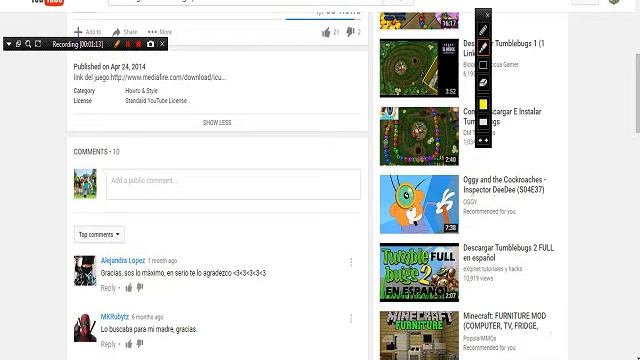The height and width of the screenshot is (360, 640).
Task: Open the Share option under the video
Action: tap(125, 32)
